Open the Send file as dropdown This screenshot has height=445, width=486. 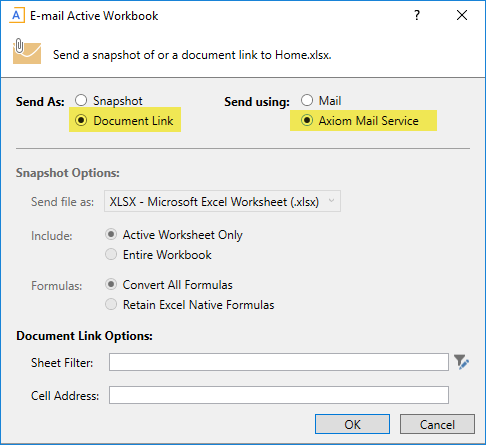point(222,201)
